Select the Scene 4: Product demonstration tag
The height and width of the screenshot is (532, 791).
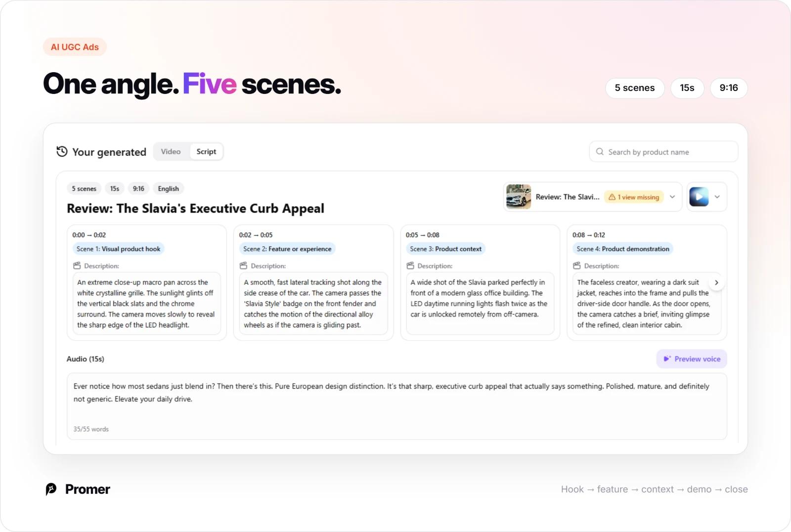[623, 249]
